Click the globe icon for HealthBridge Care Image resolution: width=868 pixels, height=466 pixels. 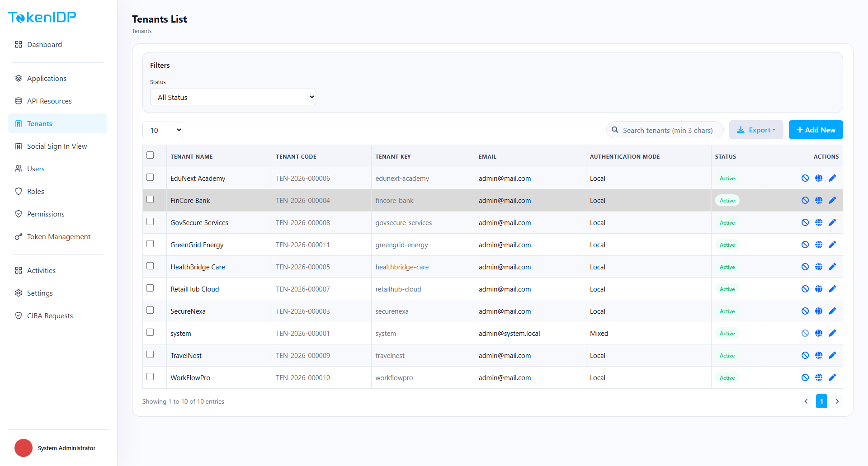(x=819, y=267)
